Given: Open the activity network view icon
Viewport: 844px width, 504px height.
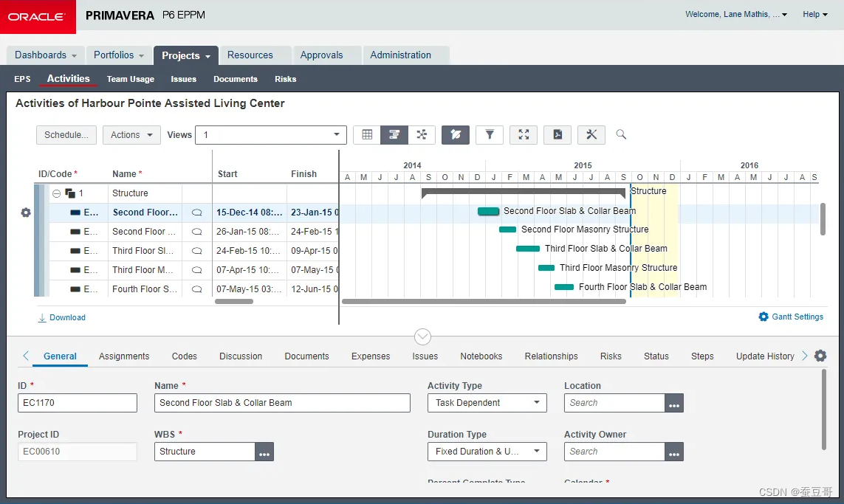Looking at the screenshot, I should [x=422, y=134].
